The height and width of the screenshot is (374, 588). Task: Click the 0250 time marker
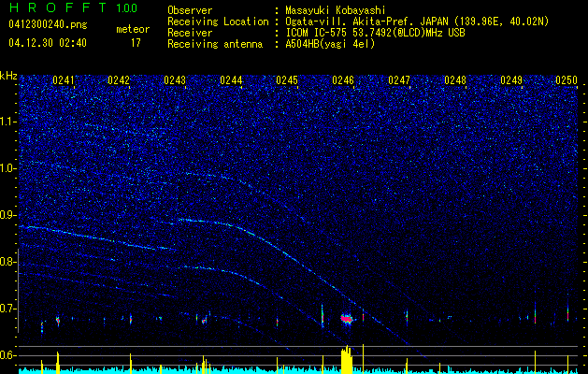pyautogui.click(x=566, y=80)
